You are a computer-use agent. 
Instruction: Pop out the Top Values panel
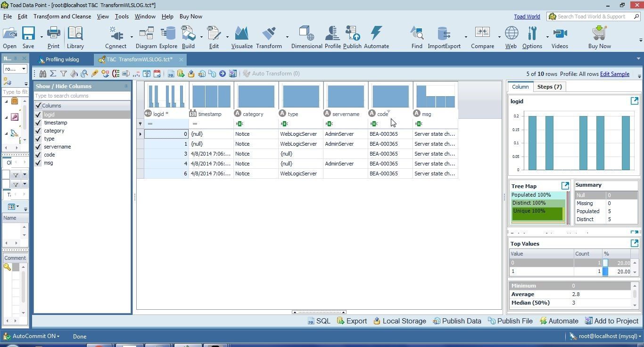click(634, 243)
